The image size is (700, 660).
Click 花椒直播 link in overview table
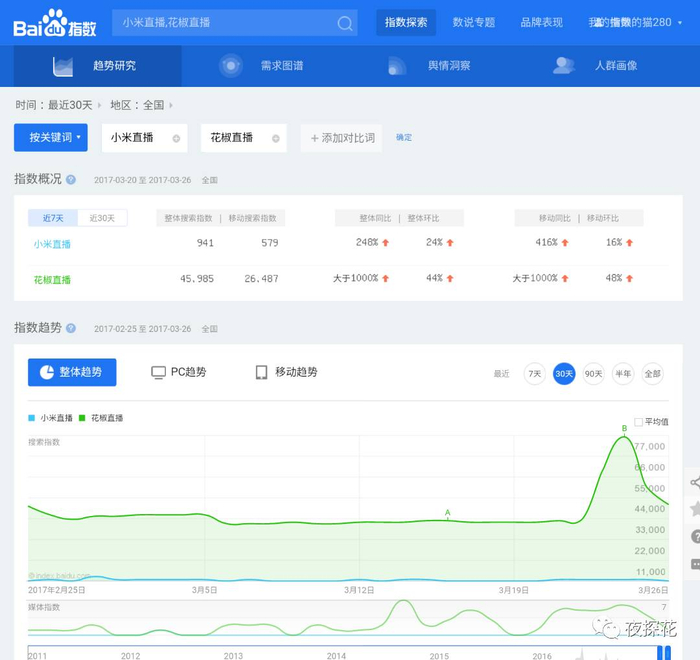(52, 280)
